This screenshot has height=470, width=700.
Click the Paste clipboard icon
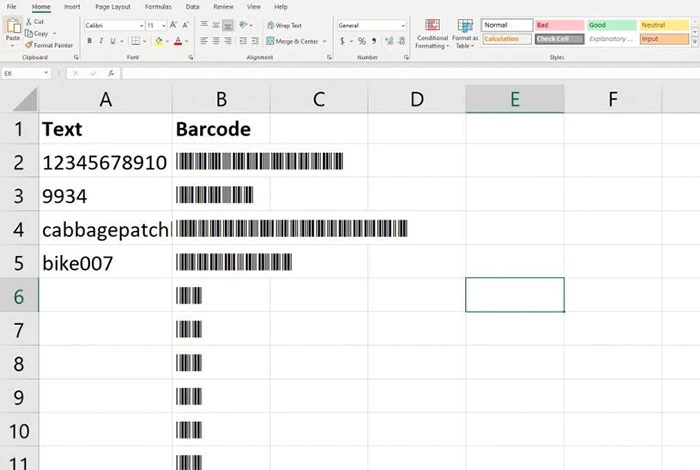click(x=13, y=25)
